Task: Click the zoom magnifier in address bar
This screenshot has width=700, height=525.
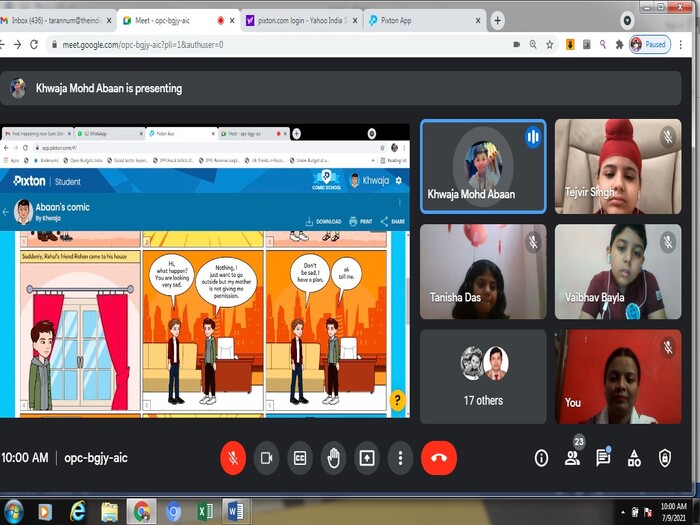Action: 533,45
